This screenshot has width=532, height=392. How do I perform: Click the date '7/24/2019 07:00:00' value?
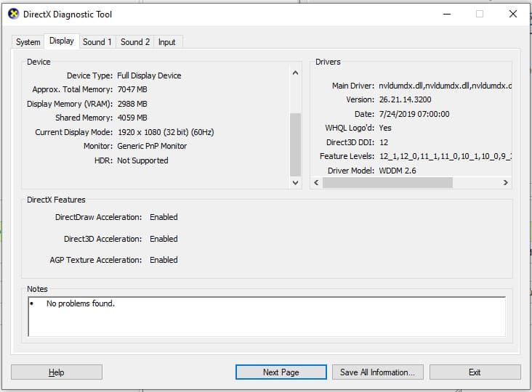pyautogui.click(x=414, y=114)
